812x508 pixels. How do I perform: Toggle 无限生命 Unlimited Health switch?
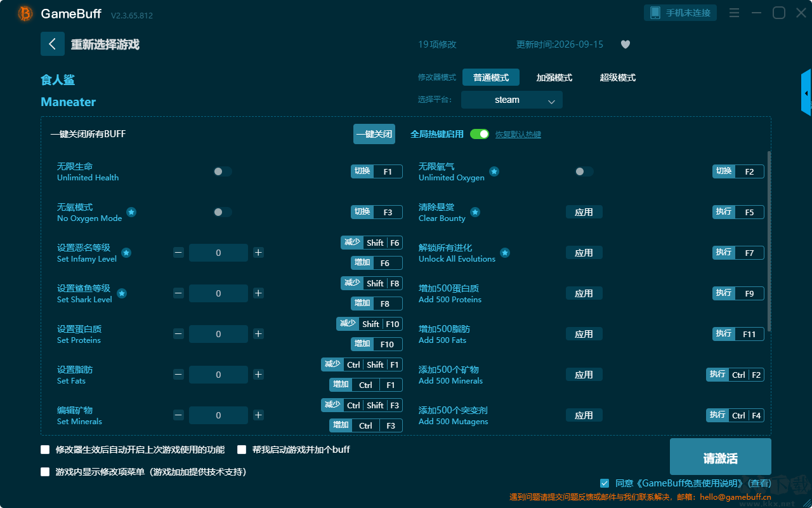[x=223, y=171]
